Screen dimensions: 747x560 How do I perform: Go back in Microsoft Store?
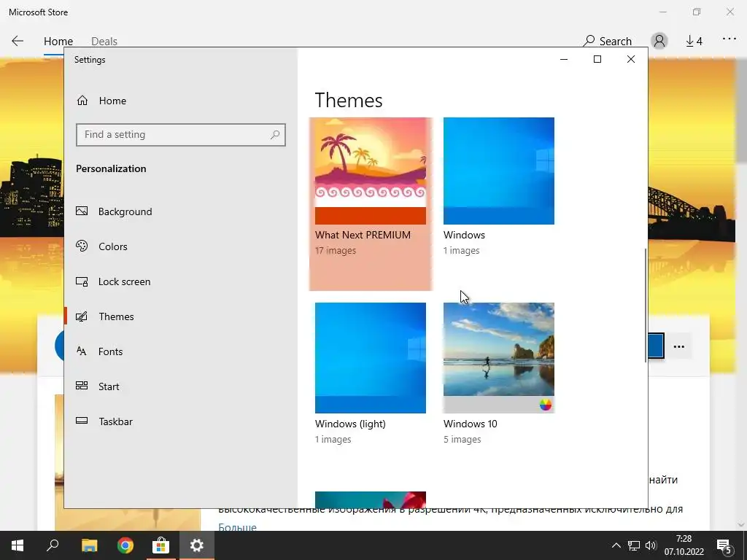tap(18, 41)
